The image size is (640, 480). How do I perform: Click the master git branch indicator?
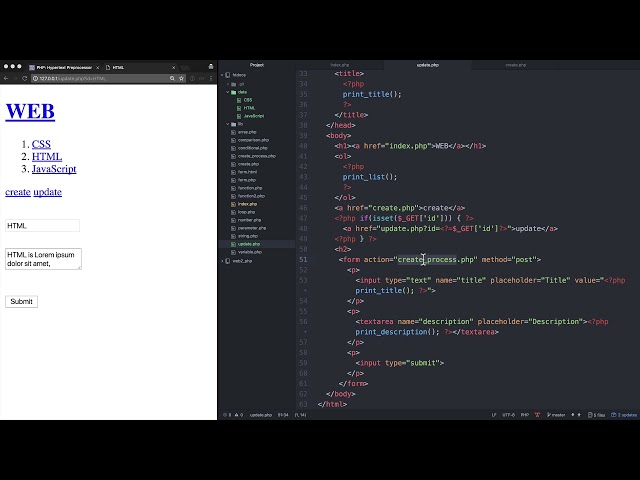pyautogui.click(x=556, y=415)
